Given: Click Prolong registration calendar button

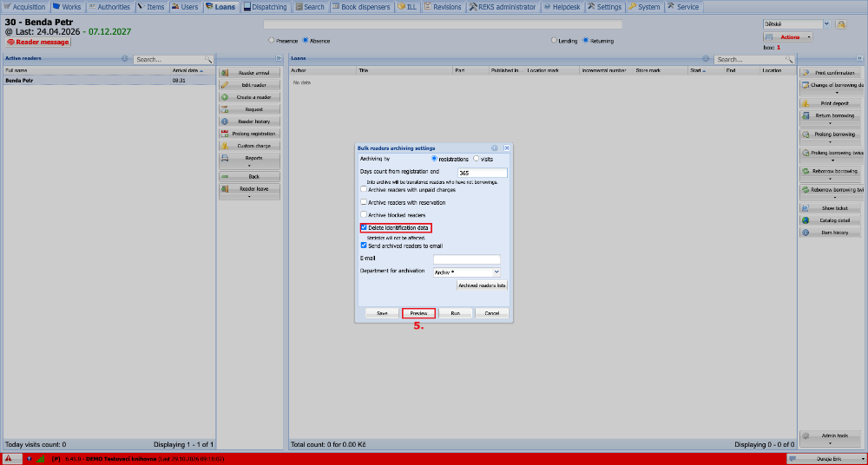Looking at the screenshot, I should 249,134.
